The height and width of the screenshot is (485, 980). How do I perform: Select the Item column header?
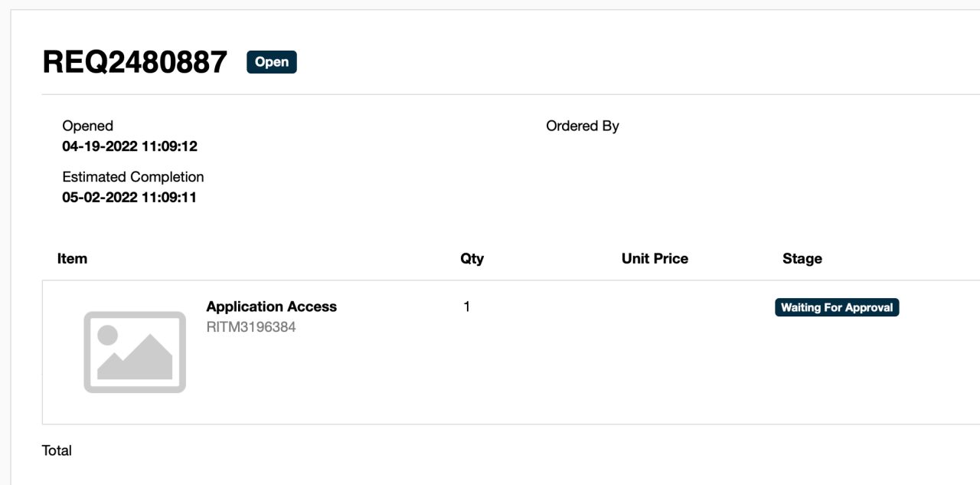(72, 258)
